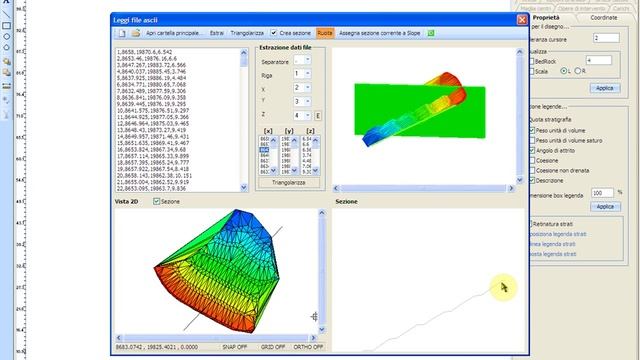The image size is (640, 360).
Task: Click the small E button next to Z
Action: coord(318,116)
